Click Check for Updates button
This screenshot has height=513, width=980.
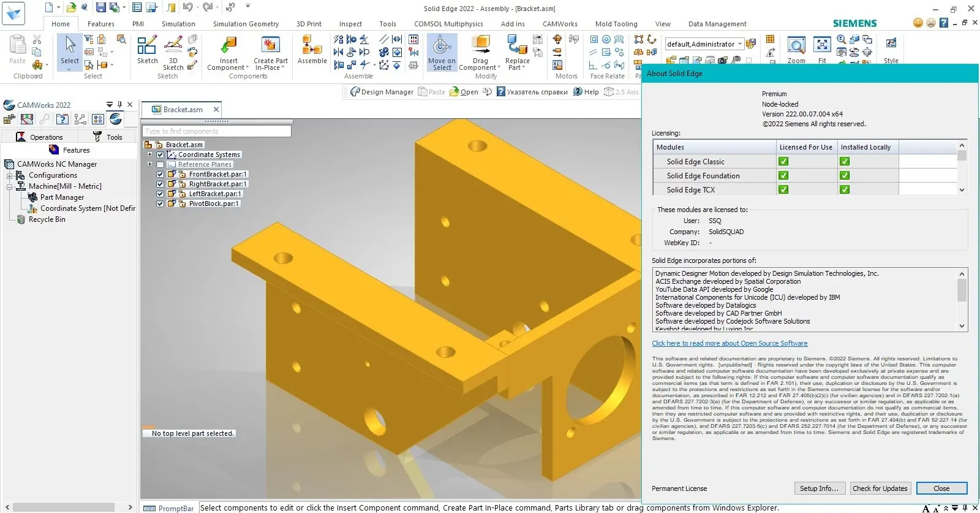[x=880, y=488]
